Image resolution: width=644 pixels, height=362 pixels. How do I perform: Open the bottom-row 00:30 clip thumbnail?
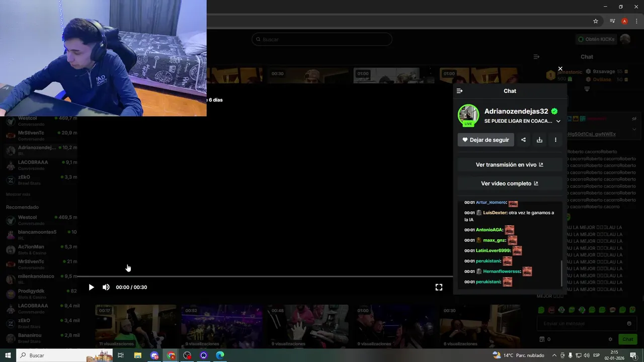[479, 326]
